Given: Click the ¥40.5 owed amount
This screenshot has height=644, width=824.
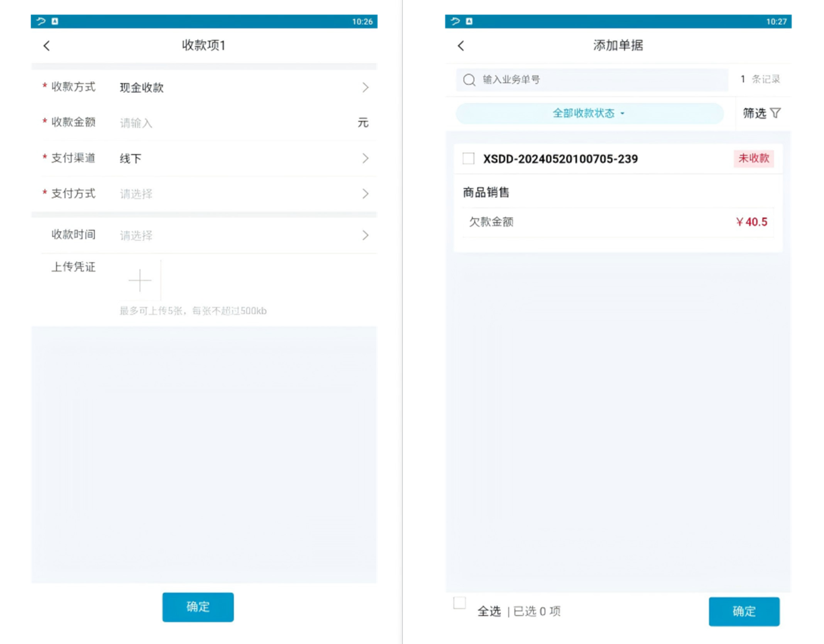Looking at the screenshot, I should tap(751, 222).
